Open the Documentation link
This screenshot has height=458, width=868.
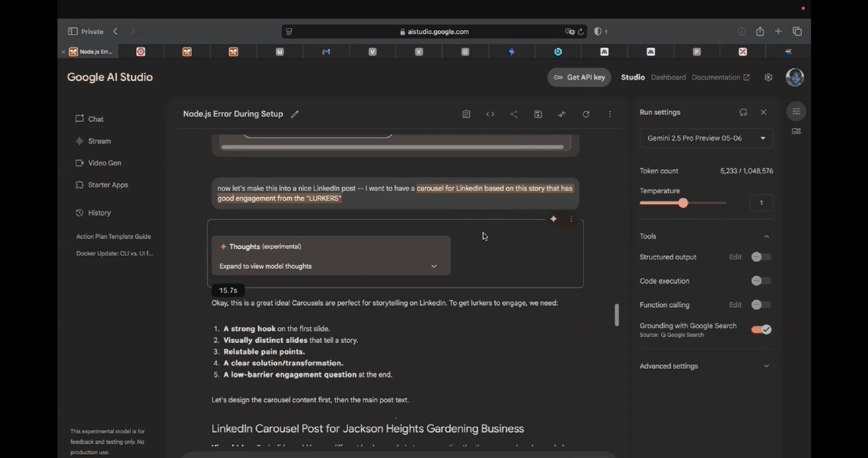[721, 77]
